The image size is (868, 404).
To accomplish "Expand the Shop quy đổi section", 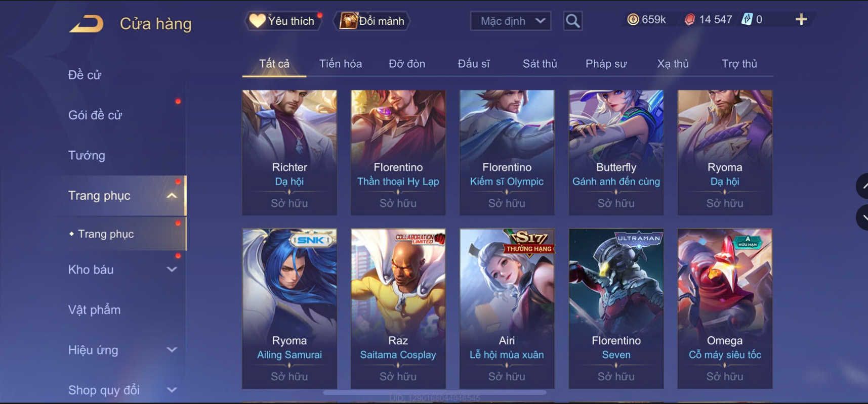I will click(172, 390).
